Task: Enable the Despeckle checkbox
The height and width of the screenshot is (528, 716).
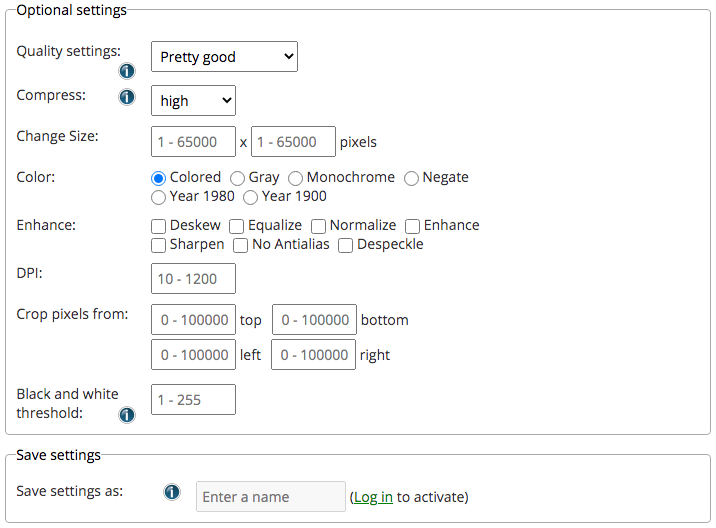Action: click(346, 245)
